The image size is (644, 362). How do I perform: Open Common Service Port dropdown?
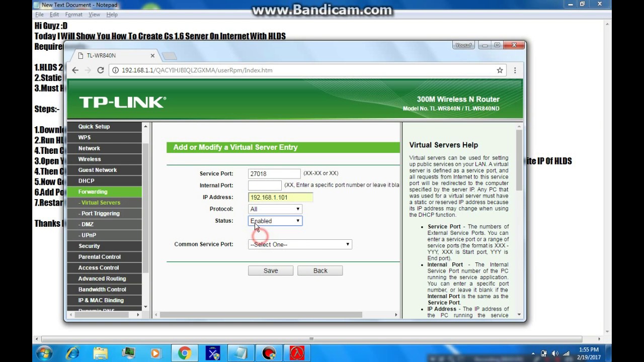pos(300,244)
